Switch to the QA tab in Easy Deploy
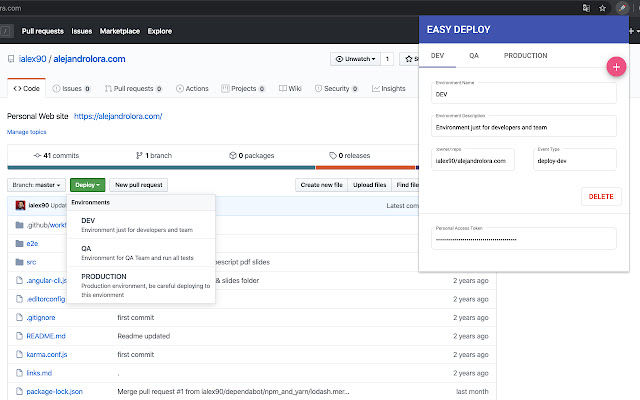640x400 pixels. coord(473,56)
